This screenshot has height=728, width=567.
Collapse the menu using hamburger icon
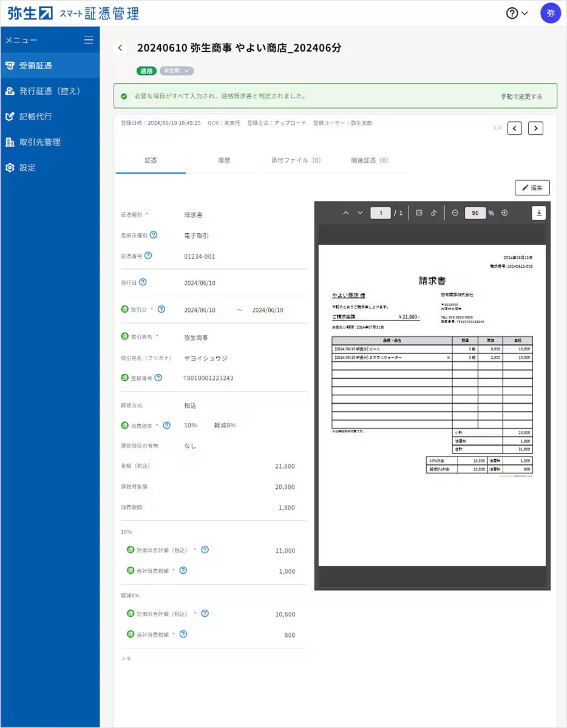coord(88,40)
